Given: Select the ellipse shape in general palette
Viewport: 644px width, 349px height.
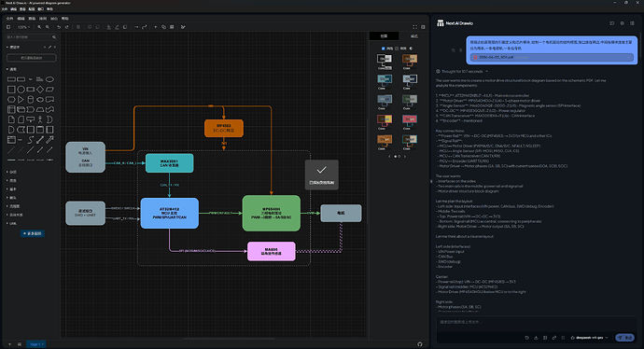Looking at the screenshot, I should click(49, 79).
